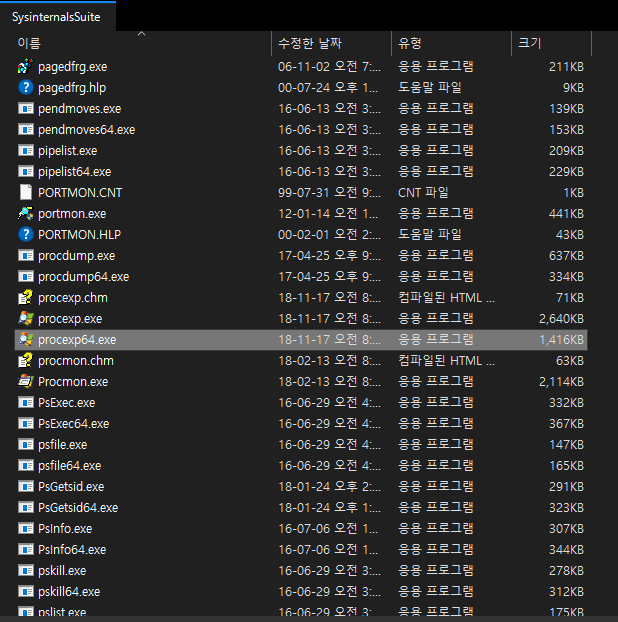Screen dimensions: 618x622
Task: Click the PsGetsid.exe icon
Action: (26, 487)
